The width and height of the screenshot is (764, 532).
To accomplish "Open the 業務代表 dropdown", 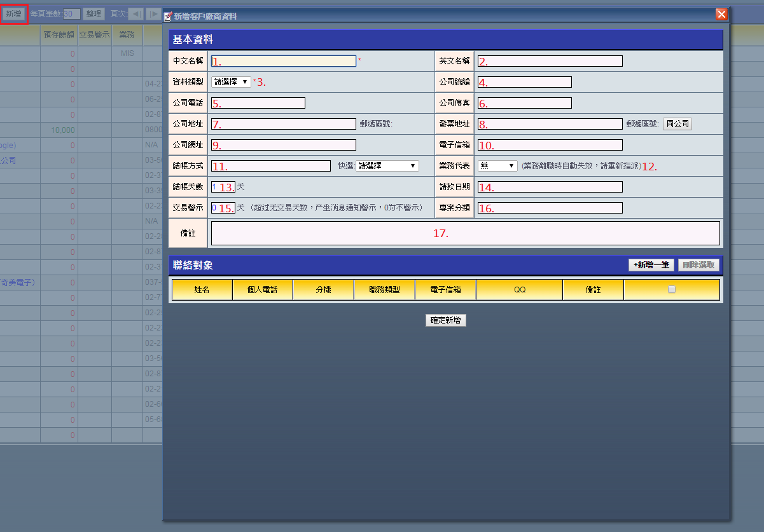I will coord(497,166).
